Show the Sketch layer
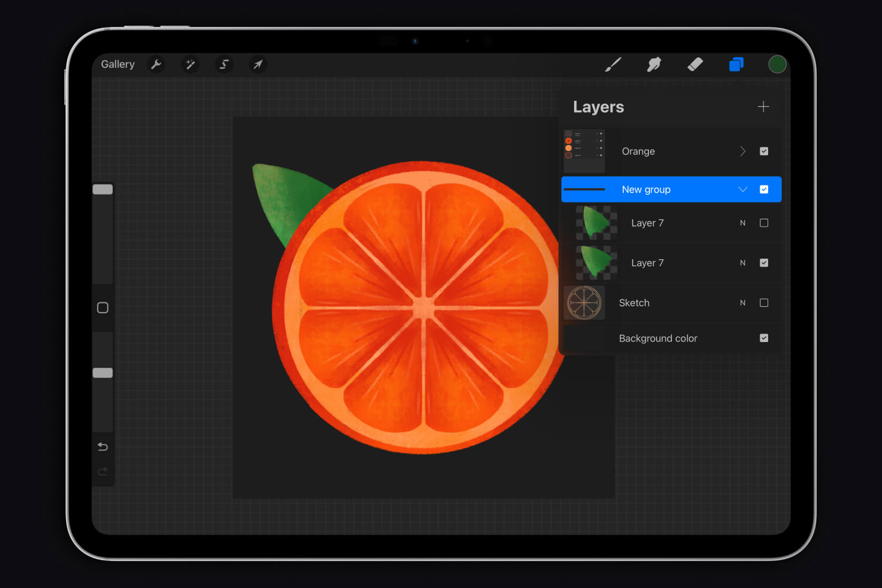The image size is (882, 588). pos(764,303)
